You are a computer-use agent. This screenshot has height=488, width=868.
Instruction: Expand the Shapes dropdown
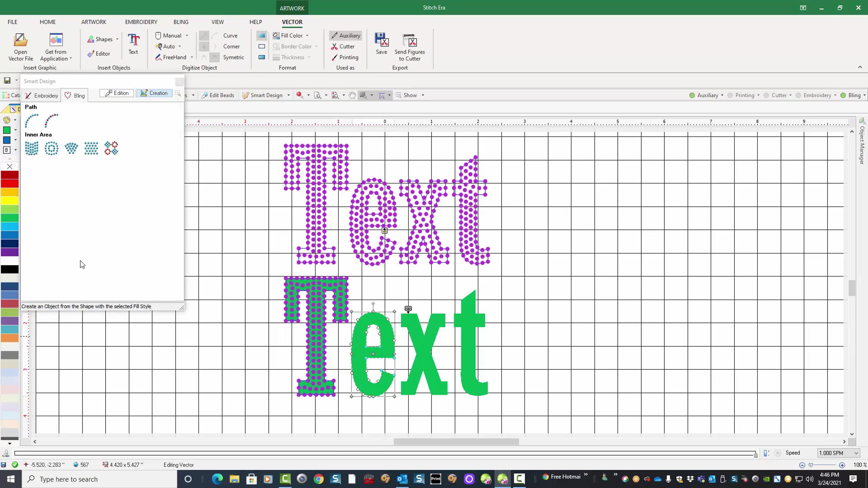click(117, 39)
